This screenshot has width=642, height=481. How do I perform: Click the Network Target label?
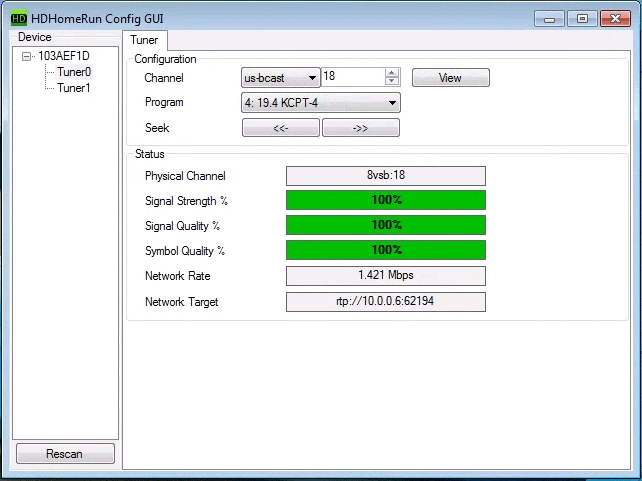coord(181,302)
